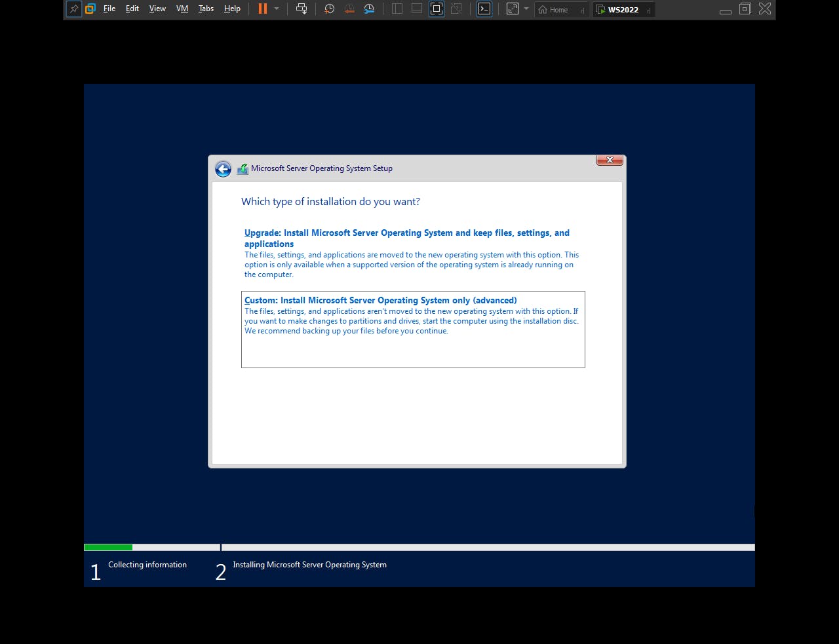Click the Send Ctrl+Alt+Del icon
The image size is (839, 644).
302,9
